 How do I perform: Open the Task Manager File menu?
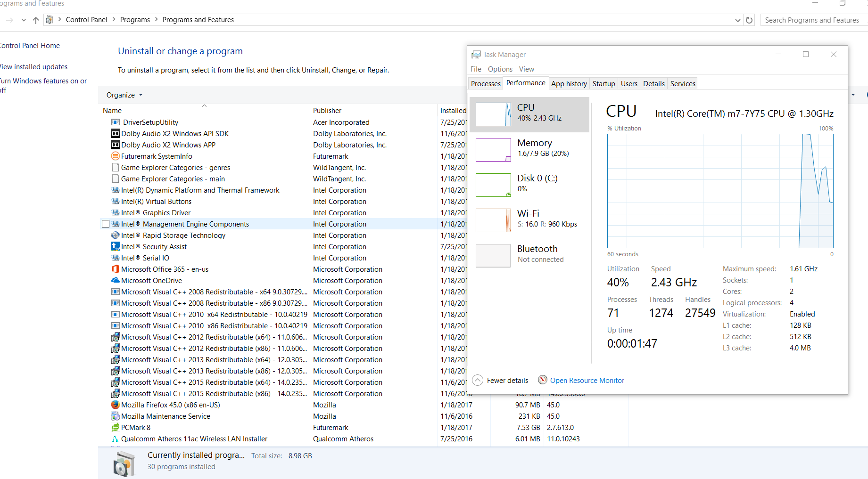tap(476, 69)
